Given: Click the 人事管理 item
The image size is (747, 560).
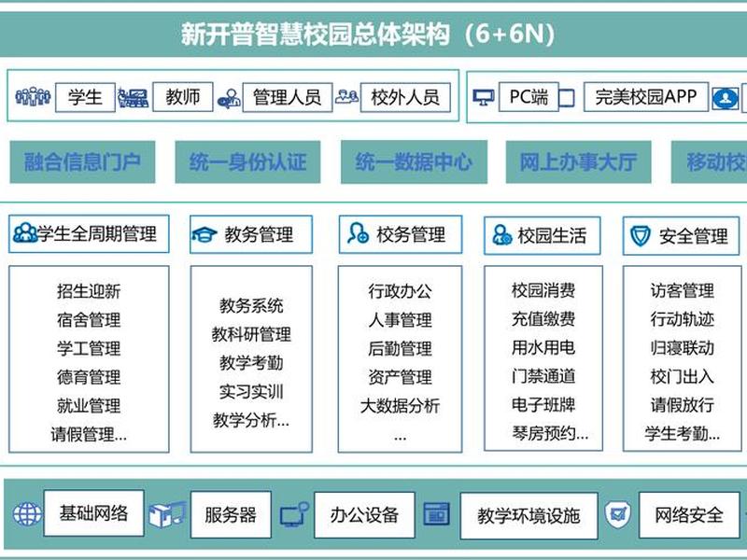Looking at the screenshot, I should [401, 319].
